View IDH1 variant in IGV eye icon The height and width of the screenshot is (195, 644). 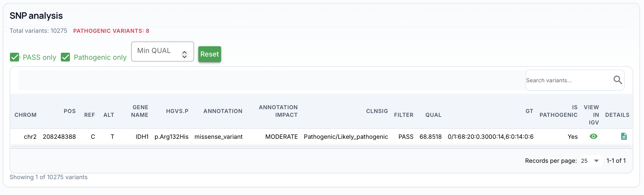point(593,136)
